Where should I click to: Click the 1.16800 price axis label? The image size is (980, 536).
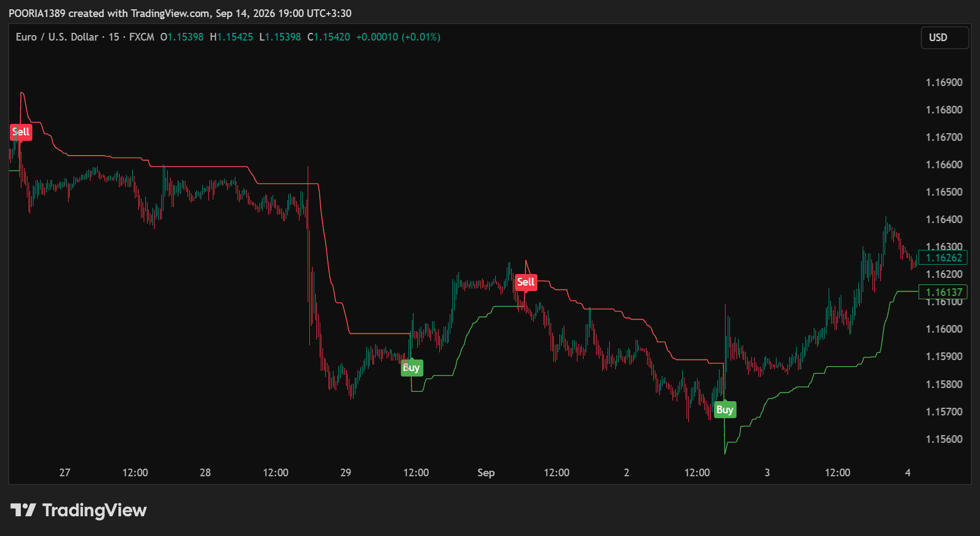944,110
